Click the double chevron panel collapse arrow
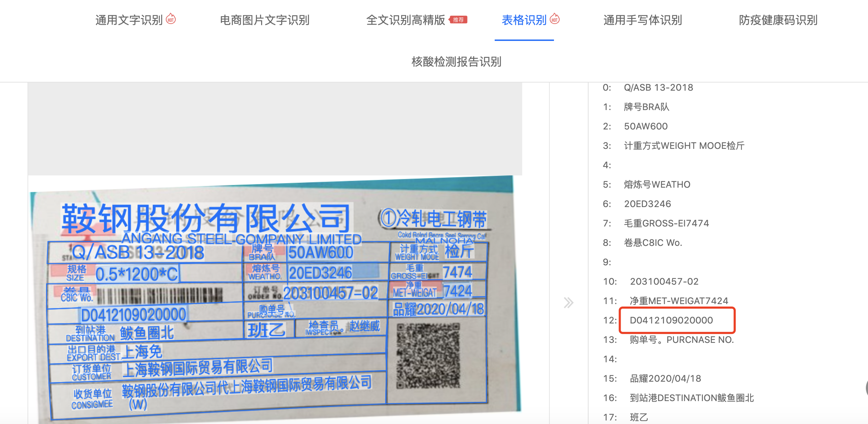Image resolution: width=868 pixels, height=424 pixels. [568, 303]
